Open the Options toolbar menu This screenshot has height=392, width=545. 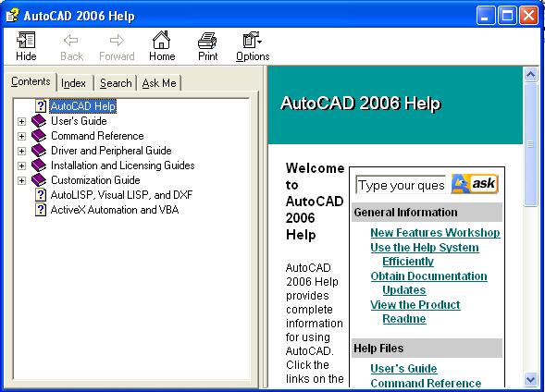click(x=252, y=40)
